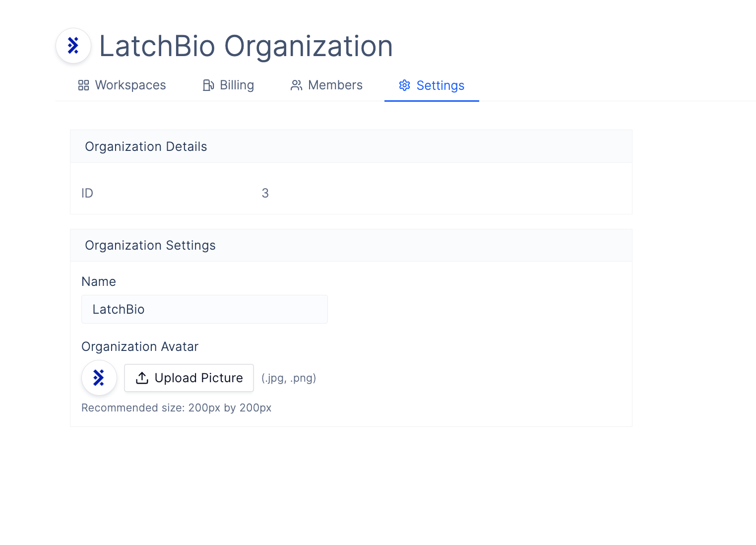Select the Settings tab
756x545 pixels.
(x=432, y=86)
